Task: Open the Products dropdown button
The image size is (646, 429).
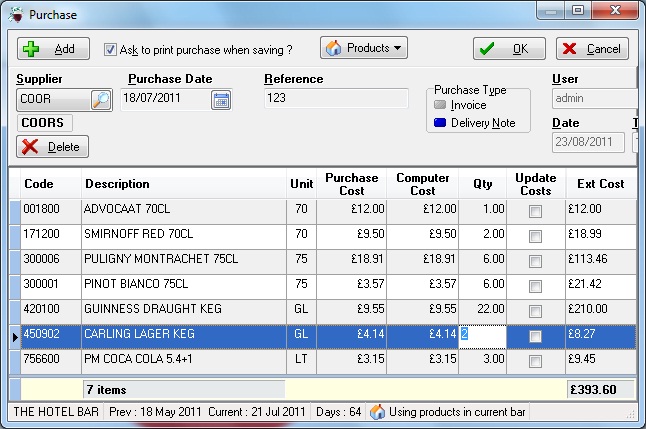Action: (x=364, y=48)
